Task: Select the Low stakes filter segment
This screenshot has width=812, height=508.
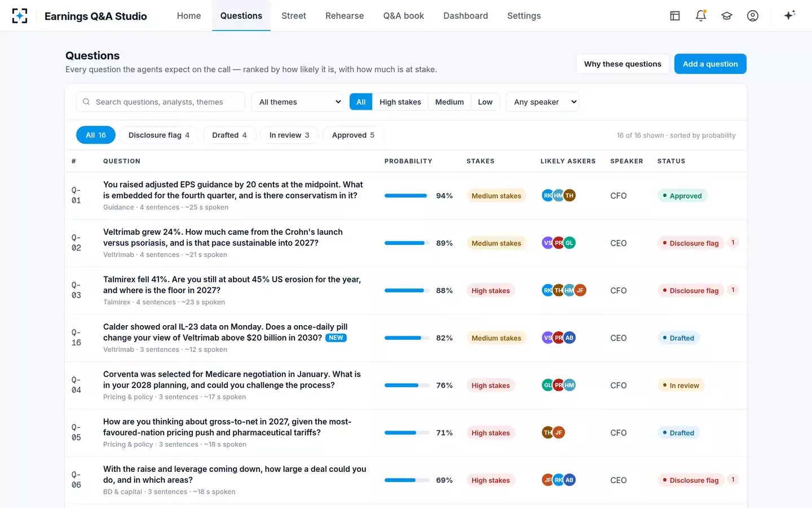Action: coord(485,102)
